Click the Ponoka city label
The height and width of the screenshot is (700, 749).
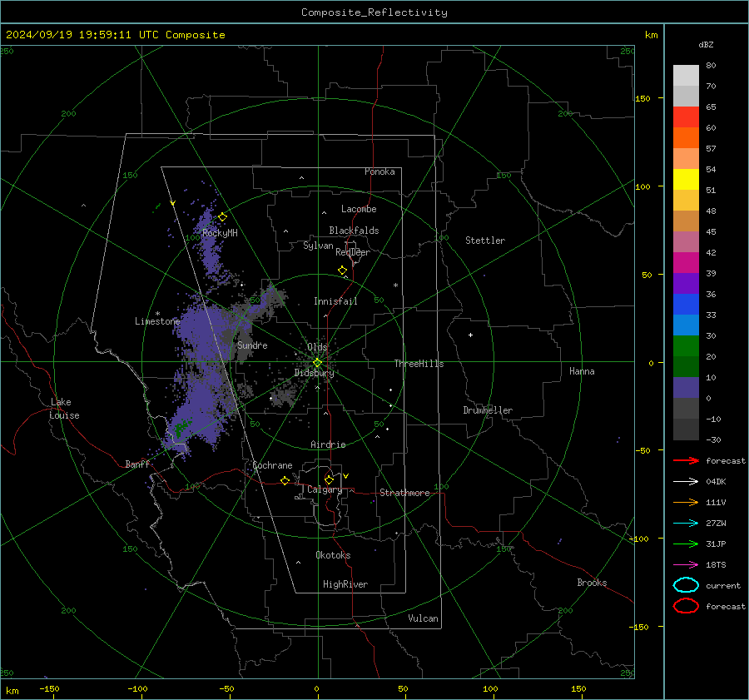coord(379,171)
